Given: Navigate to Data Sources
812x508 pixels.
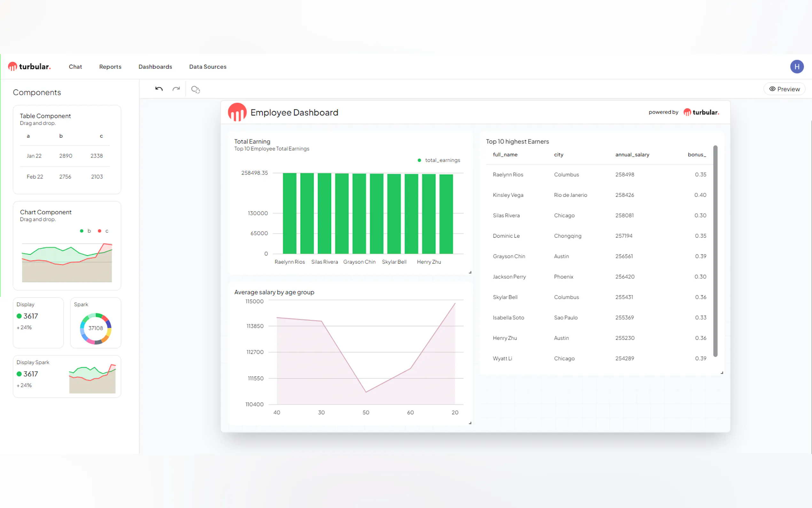Looking at the screenshot, I should pyautogui.click(x=207, y=67).
